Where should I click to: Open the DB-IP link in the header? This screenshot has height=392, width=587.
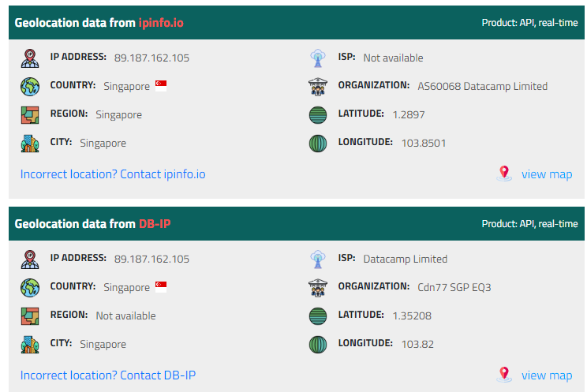pos(155,224)
